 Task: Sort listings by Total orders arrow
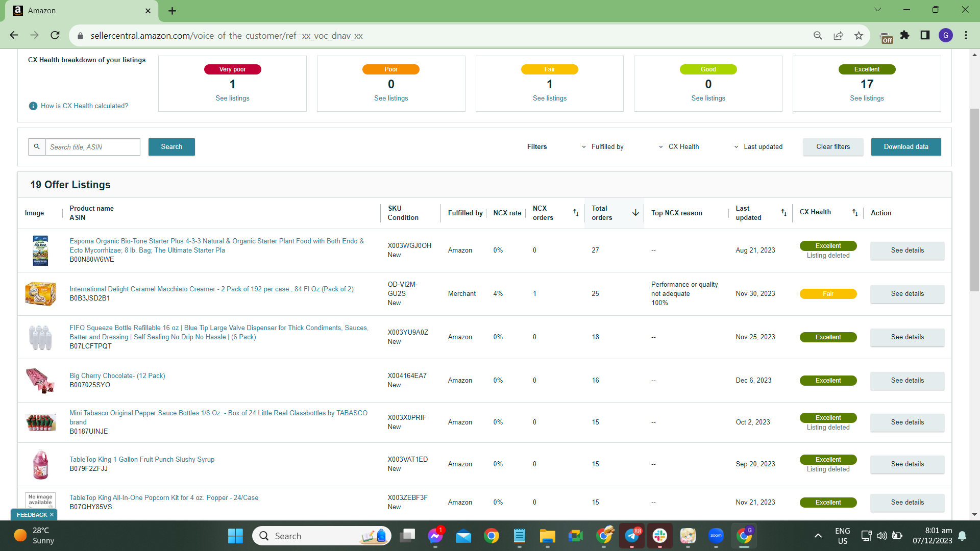[635, 213]
